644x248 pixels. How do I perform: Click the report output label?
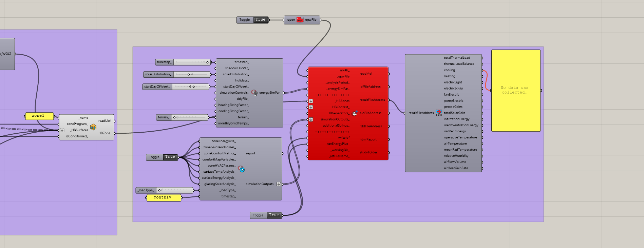point(251,154)
